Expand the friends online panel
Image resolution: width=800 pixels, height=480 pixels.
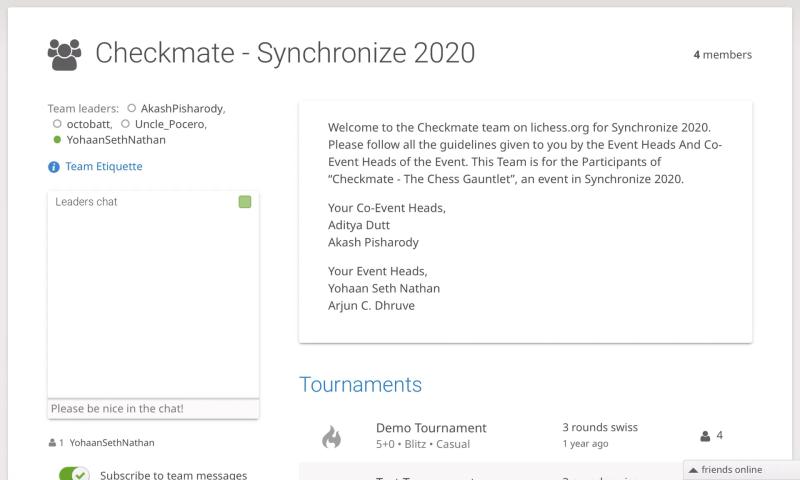[741, 470]
